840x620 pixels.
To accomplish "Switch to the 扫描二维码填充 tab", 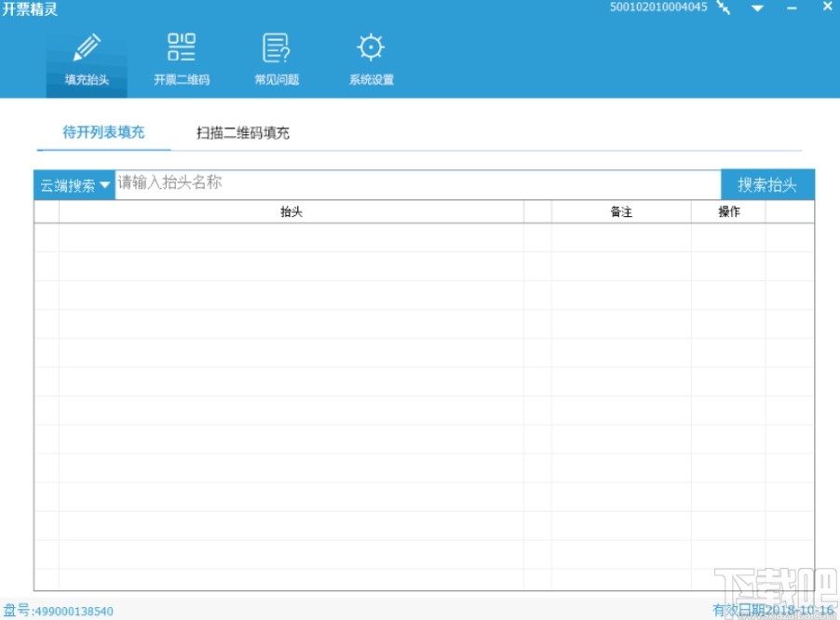I will tap(243, 133).
